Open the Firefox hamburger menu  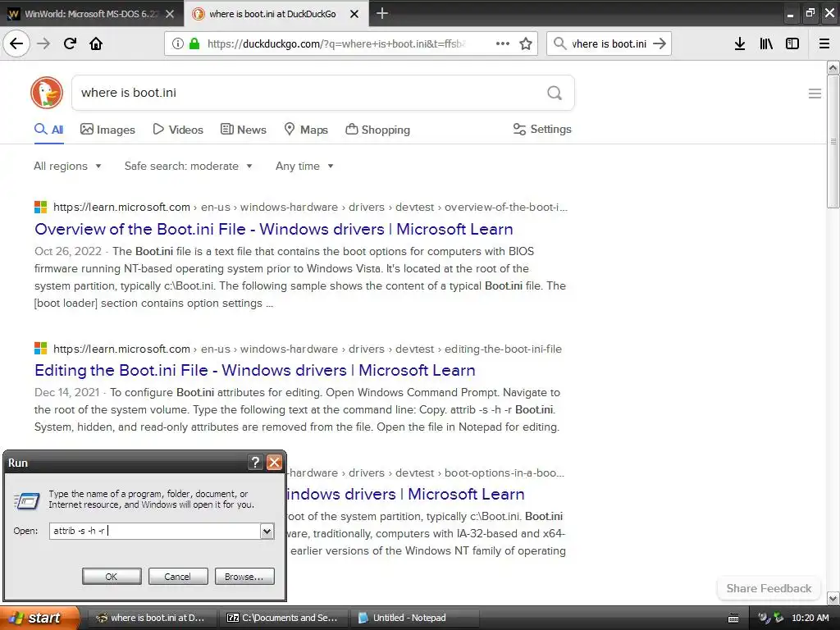(x=824, y=43)
